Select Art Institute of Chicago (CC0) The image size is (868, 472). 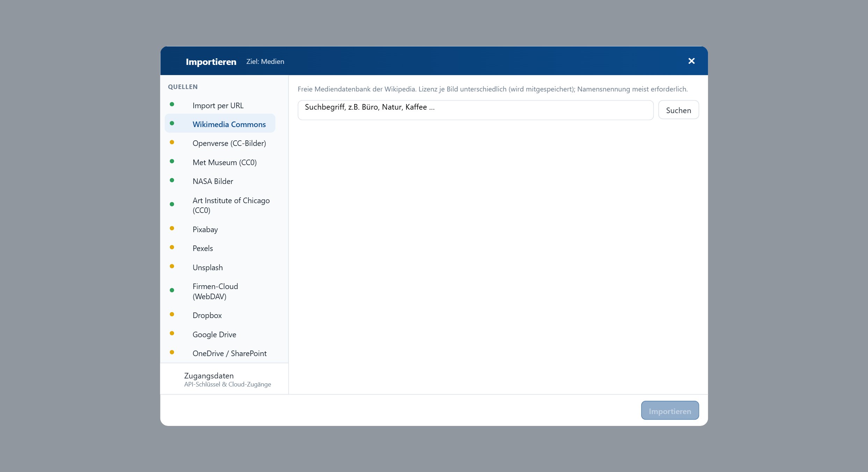coord(220,205)
